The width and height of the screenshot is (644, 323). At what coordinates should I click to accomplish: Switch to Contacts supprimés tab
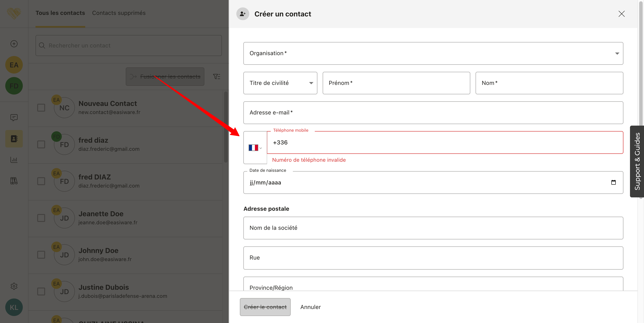click(119, 13)
